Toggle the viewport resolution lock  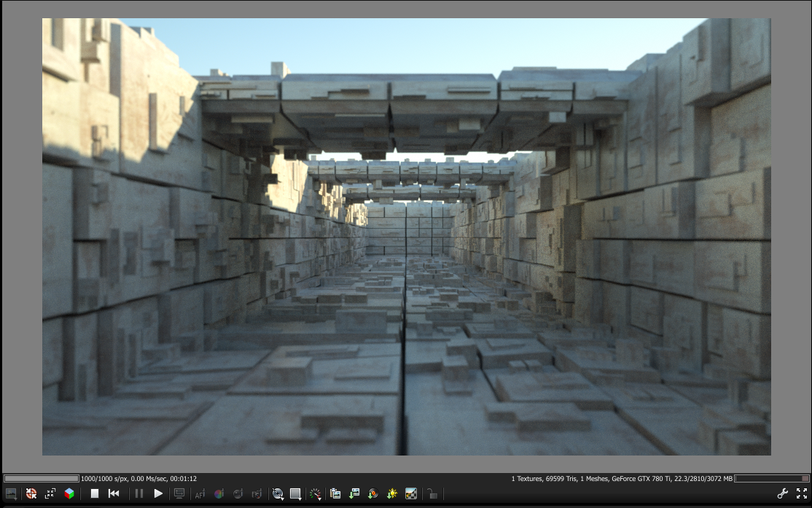coord(432,494)
